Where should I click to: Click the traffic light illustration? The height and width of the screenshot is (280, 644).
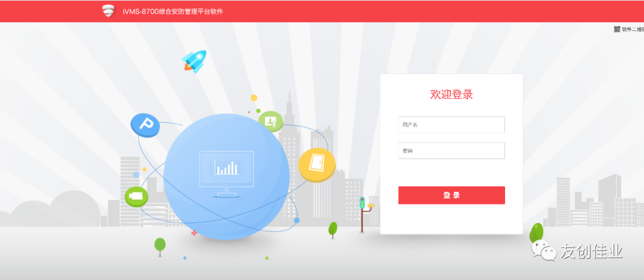click(364, 214)
